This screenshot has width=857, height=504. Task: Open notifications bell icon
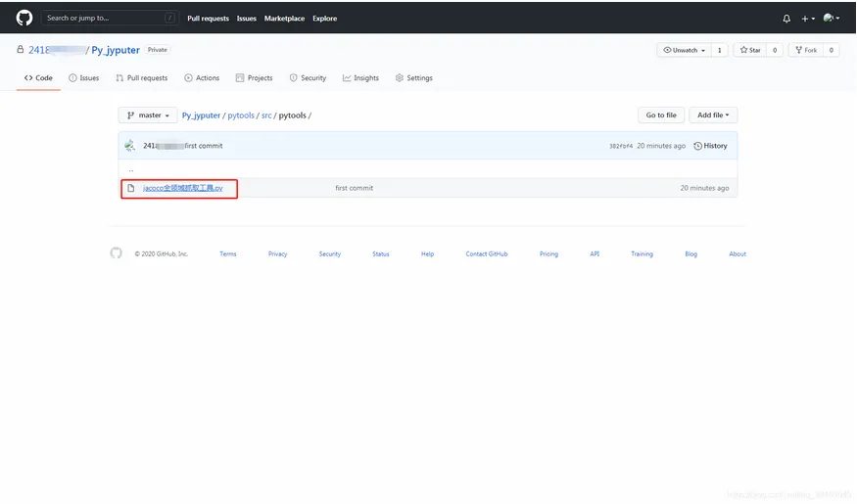(786, 19)
